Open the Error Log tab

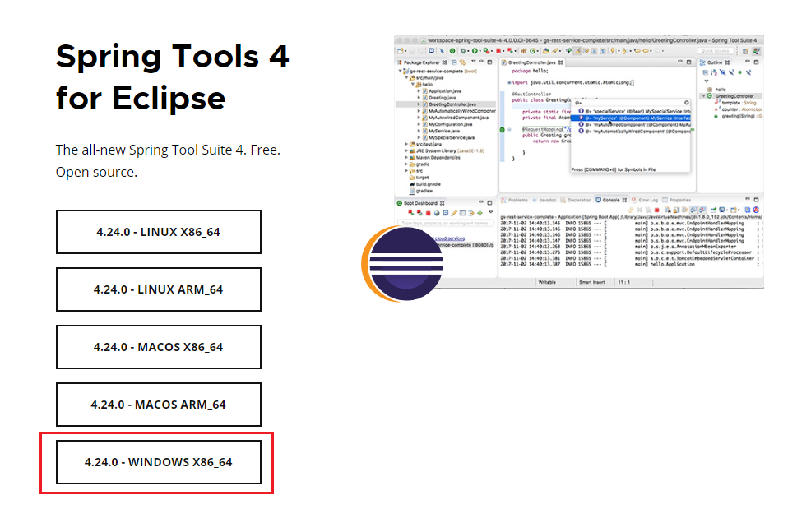point(648,200)
